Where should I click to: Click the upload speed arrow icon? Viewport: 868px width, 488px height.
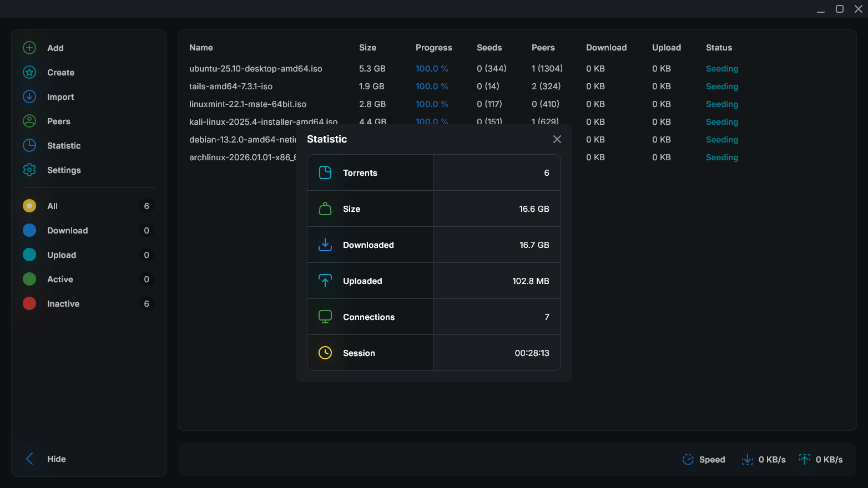pos(804,459)
